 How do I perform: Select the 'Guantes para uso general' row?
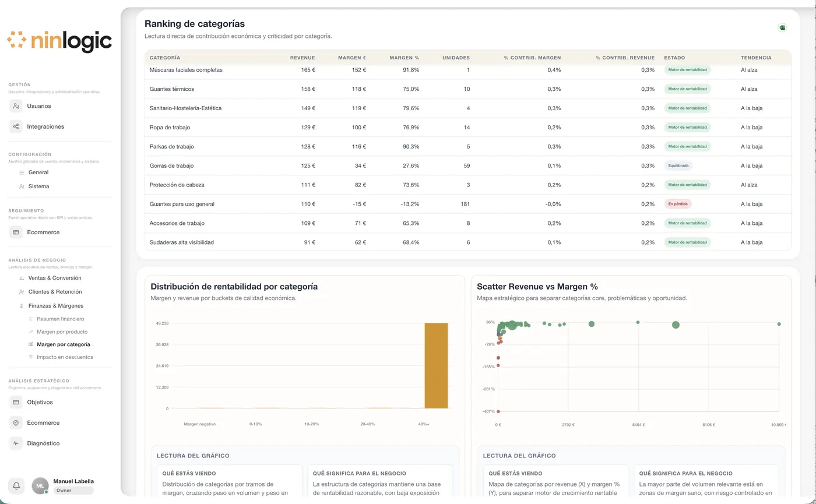(x=468, y=204)
